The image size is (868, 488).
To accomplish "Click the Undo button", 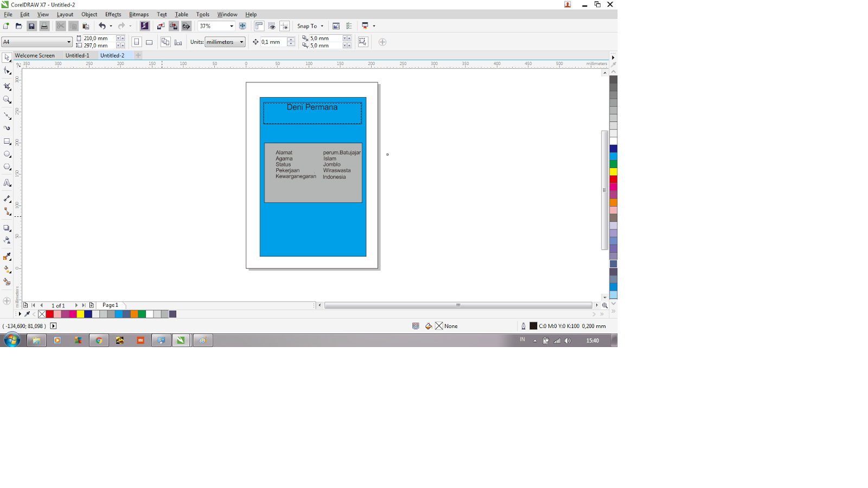I will pos(103,25).
